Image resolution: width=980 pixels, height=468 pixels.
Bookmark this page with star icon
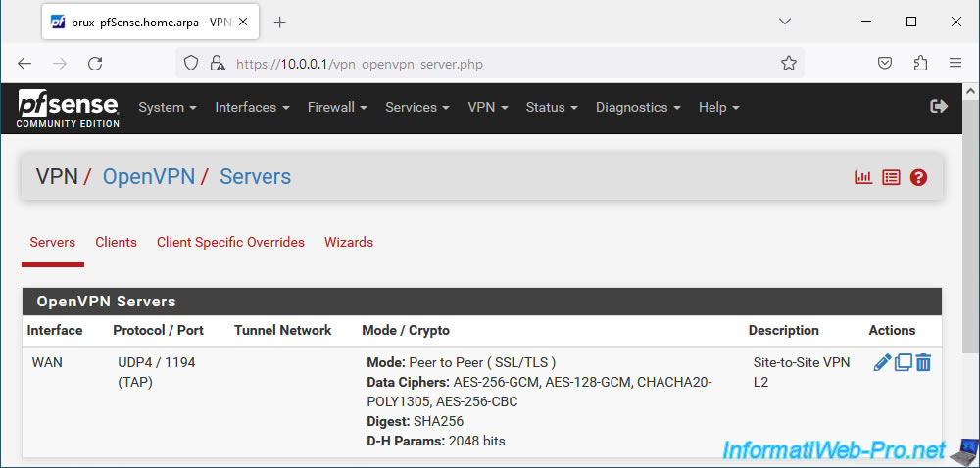(x=789, y=63)
